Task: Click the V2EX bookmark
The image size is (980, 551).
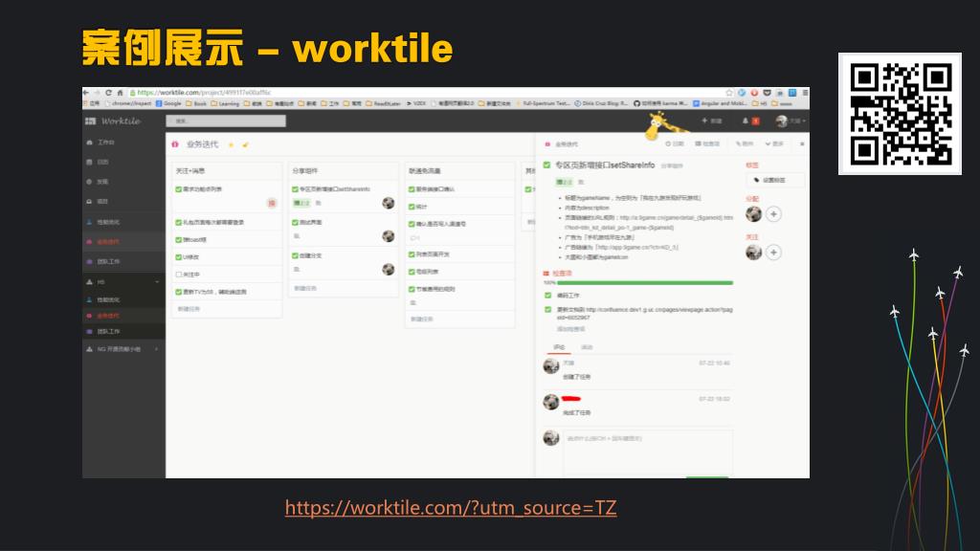Action: point(417,103)
